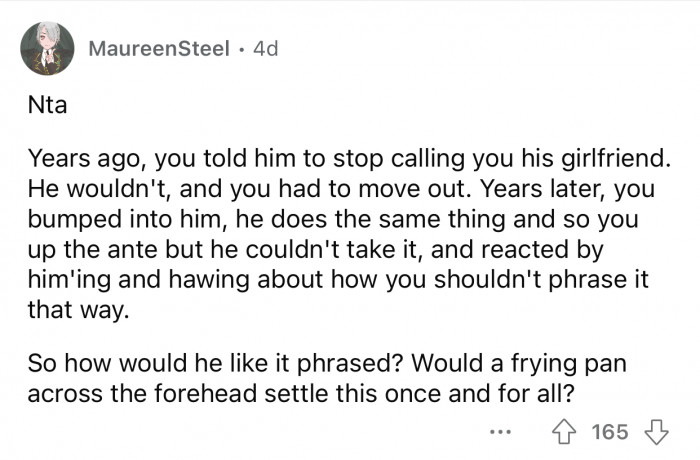Open MaureenSteel's user profile link
Screen dimensions: 700x460
[159, 49]
